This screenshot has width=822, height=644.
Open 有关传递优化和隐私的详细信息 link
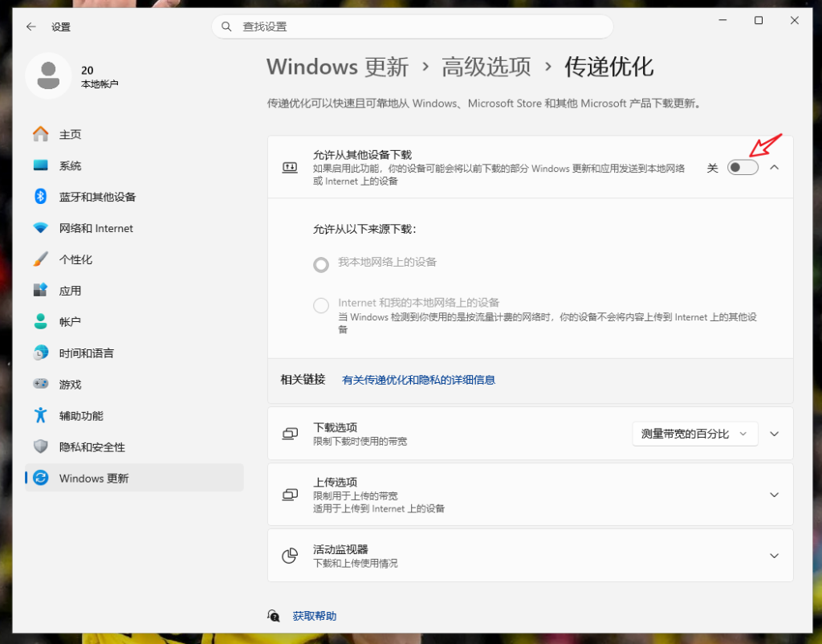tap(418, 380)
